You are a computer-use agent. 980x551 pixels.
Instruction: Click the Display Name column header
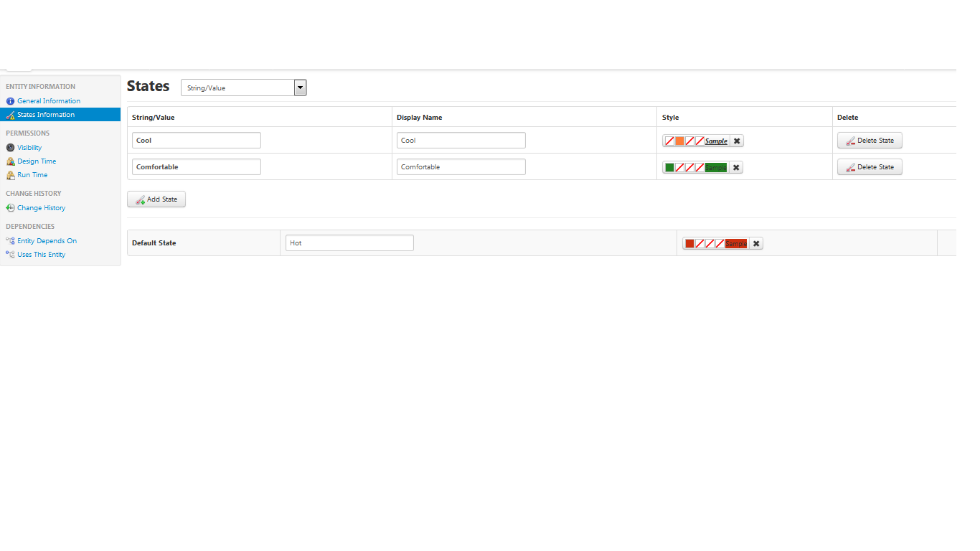coord(419,118)
